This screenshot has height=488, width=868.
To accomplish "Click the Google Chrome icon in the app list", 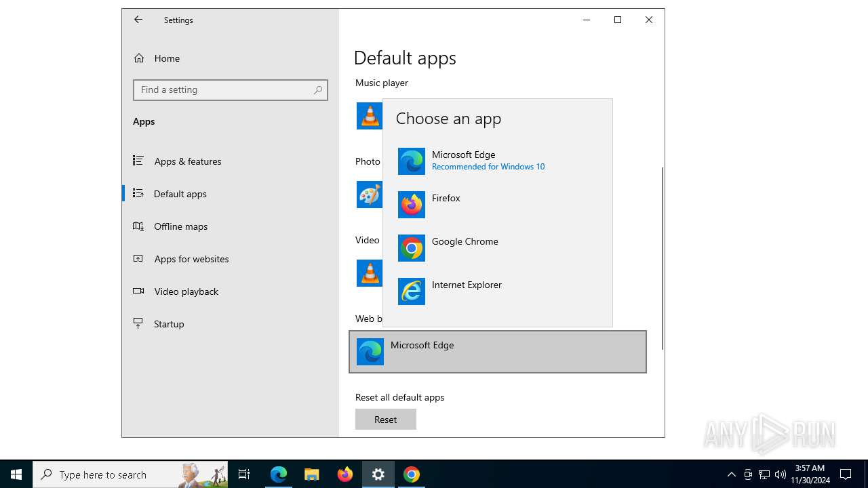I will click(x=412, y=248).
